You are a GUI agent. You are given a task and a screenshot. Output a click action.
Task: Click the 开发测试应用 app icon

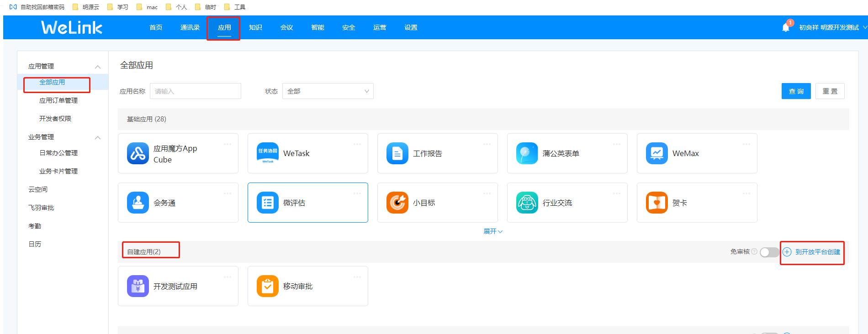tap(138, 286)
